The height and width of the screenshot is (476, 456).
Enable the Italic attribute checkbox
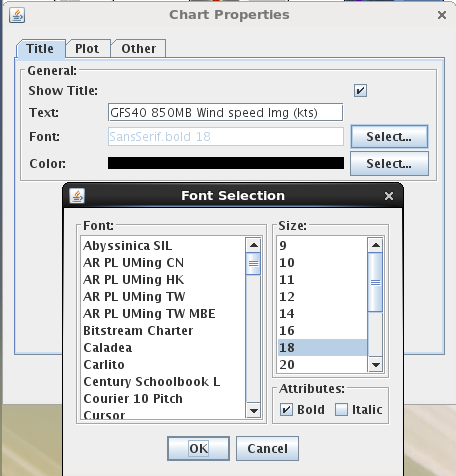(x=341, y=409)
